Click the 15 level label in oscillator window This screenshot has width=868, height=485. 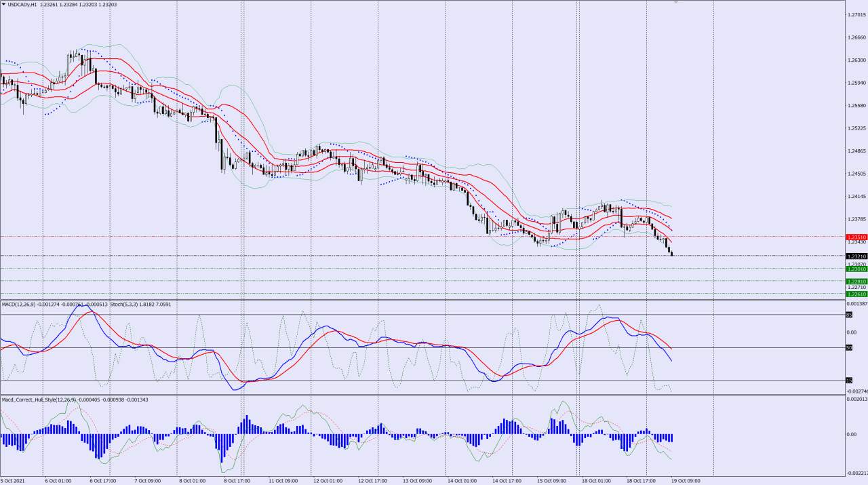click(x=849, y=381)
